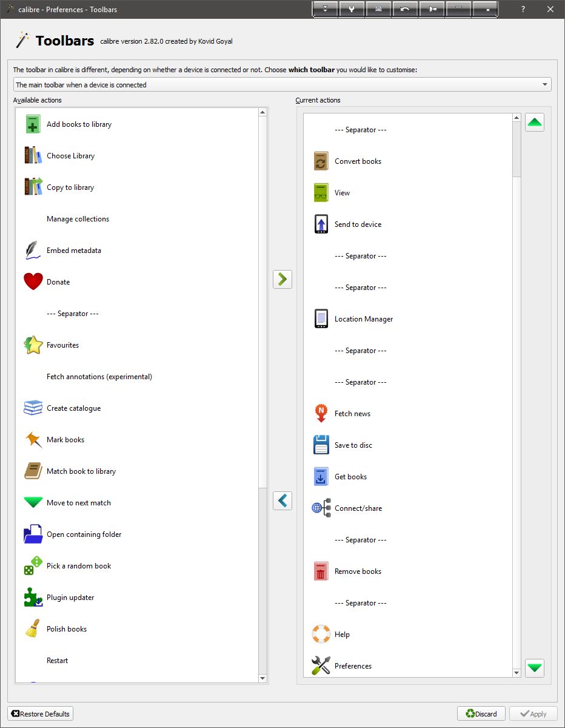The width and height of the screenshot is (565, 728).
Task: Click the undo arrow in title bar
Action: (406, 9)
